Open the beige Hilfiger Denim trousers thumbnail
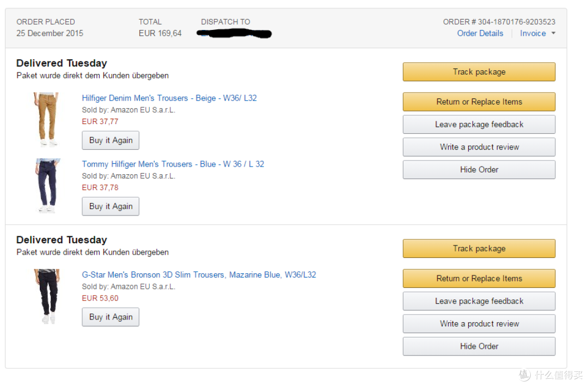 click(47, 119)
